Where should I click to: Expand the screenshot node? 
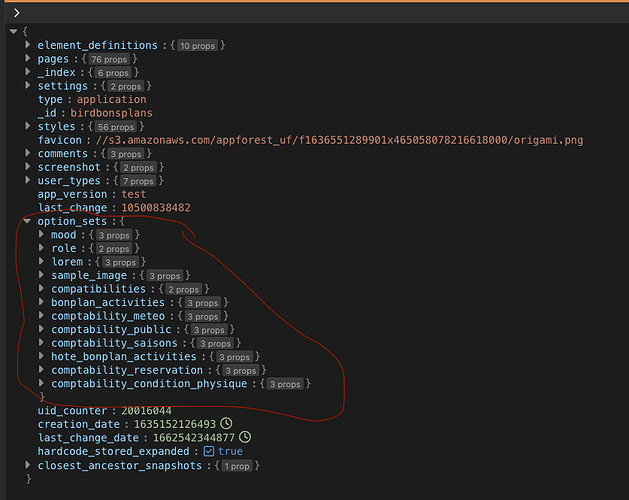click(28, 167)
